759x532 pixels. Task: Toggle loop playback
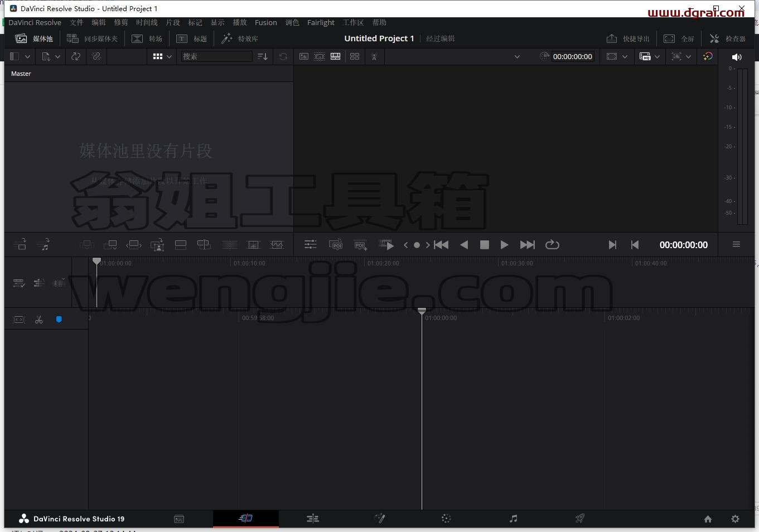point(552,245)
